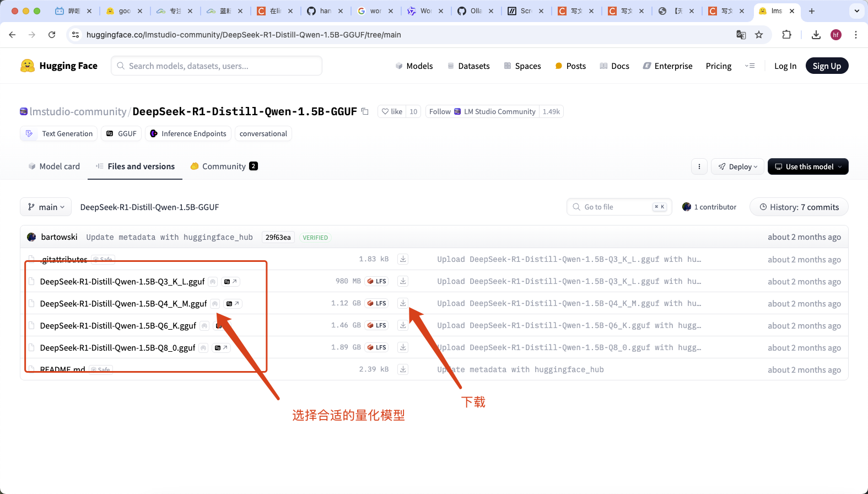Open the 1 contributor link
This screenshot has width=868, height=494.
709,207
